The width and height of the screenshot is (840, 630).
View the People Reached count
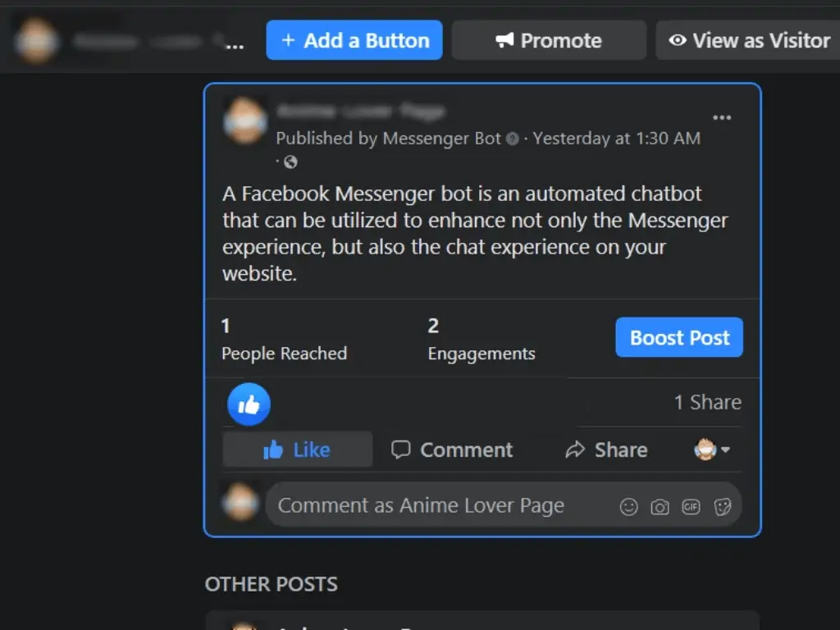pos(285,340)
